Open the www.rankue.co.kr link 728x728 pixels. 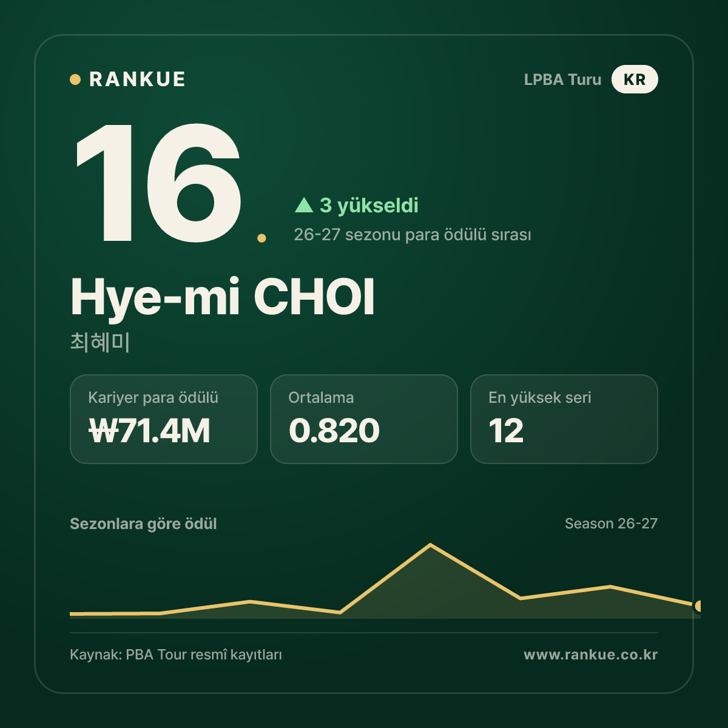pyautogui.click(x=591, y=655)
